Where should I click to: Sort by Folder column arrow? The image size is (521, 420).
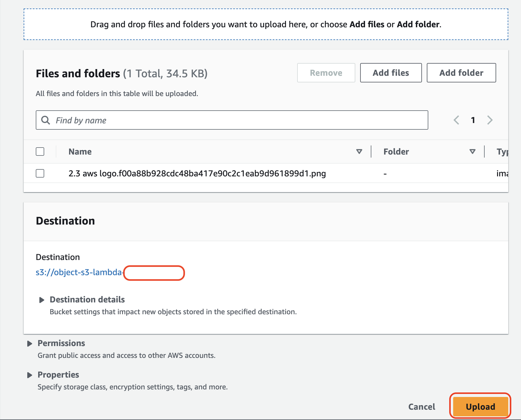472,152
